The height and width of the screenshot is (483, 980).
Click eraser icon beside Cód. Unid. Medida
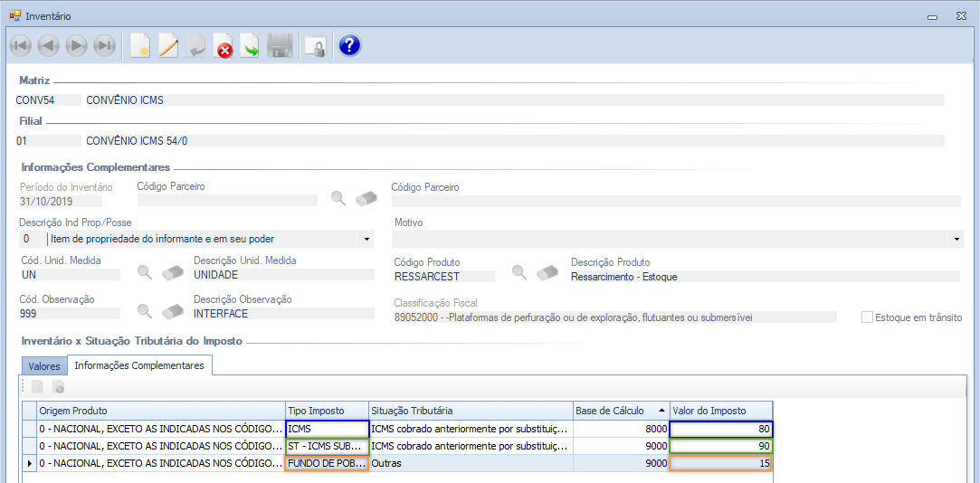point(172,273)
